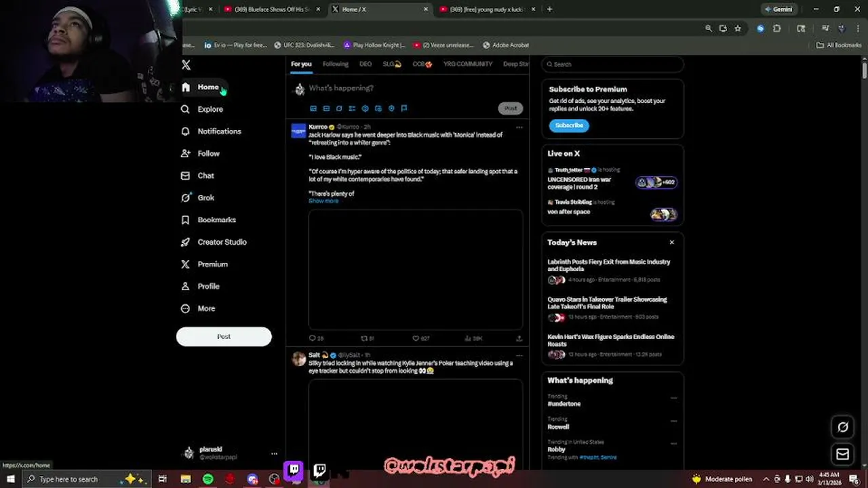This screenshot has height=488, width=868.
Task: Click the Windows Start button
Action: (x=10, y=479)
